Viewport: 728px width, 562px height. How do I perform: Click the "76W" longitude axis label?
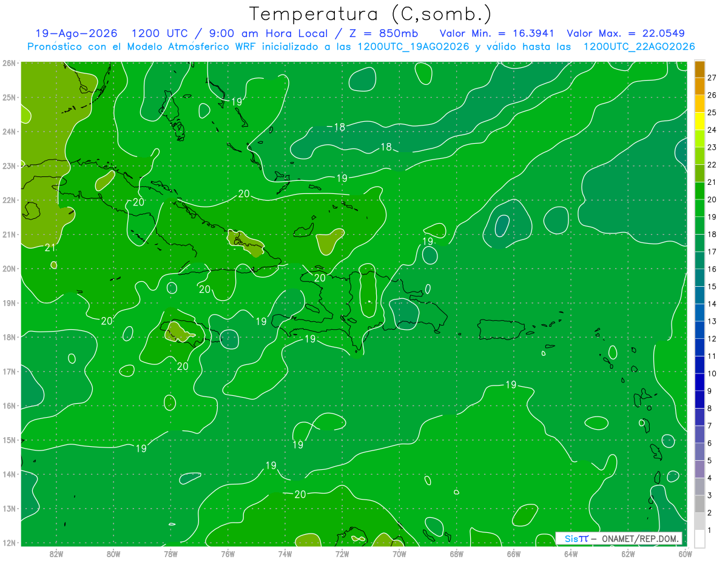click(227, 554)
